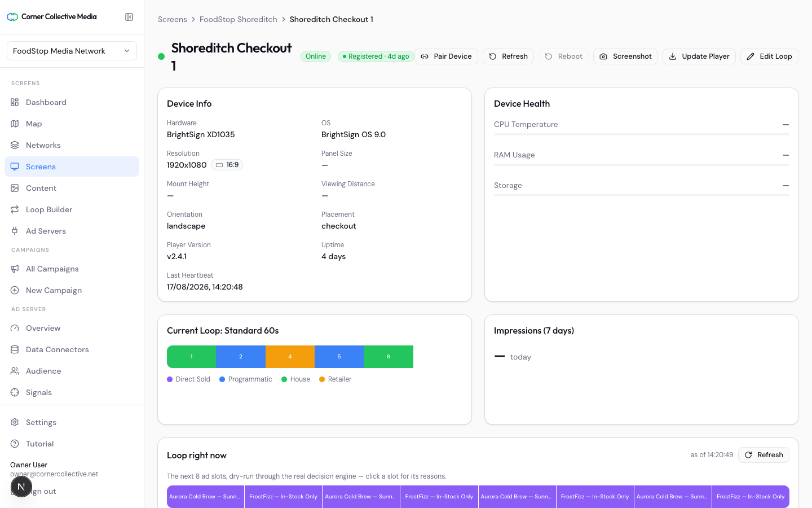Viewport: 812px width, 508px height.
Task: Click the Ad Servers plug icon
Action: click(x=15, y=231)
